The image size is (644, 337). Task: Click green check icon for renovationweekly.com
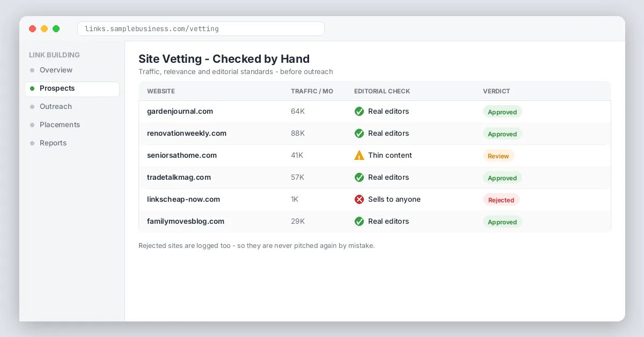(x=360, y=134)
